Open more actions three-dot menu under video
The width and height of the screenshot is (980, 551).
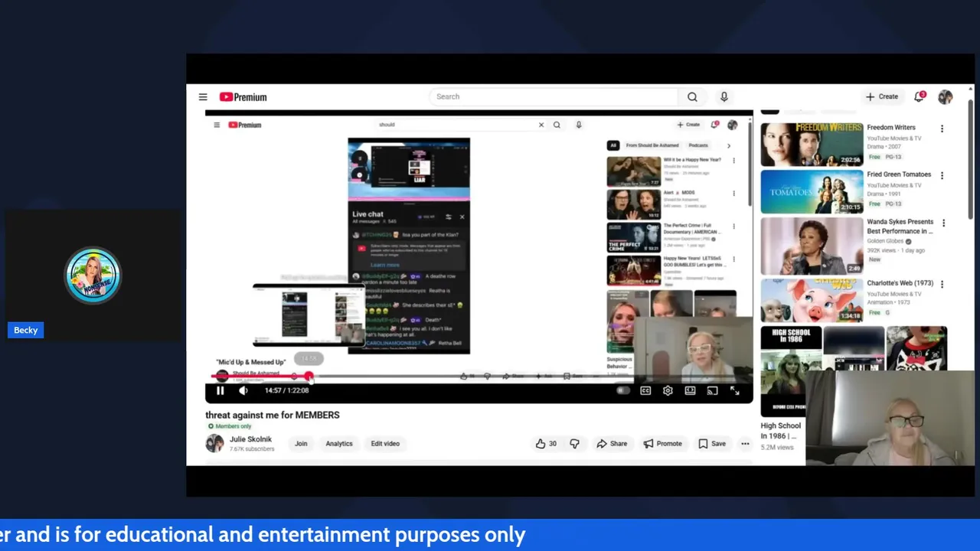745,443
